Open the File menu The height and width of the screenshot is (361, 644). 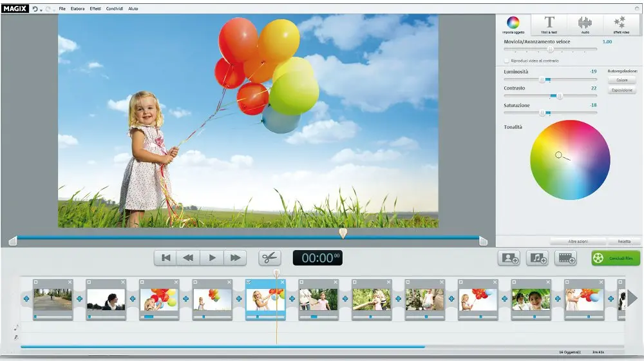click(62, 8)
